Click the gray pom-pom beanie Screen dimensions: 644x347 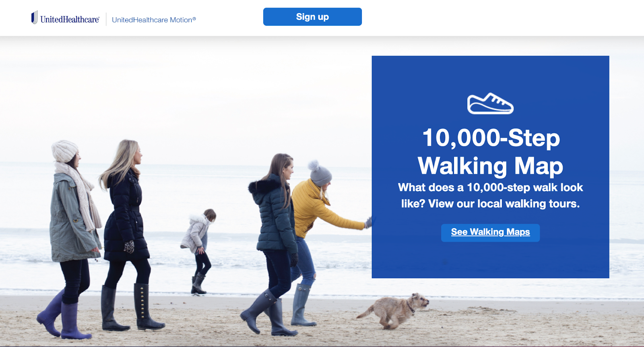(x=320, y=173)
